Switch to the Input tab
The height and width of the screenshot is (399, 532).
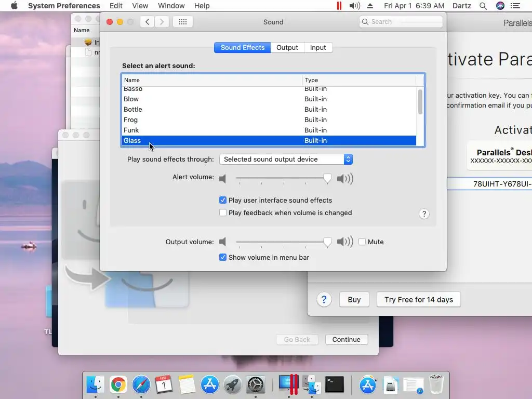318,47
